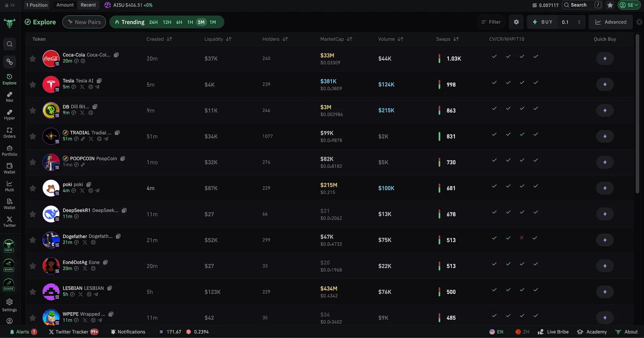644x338 pixels.
Task: Open the Neo page in sidebar
Action: tap(9, 97)
